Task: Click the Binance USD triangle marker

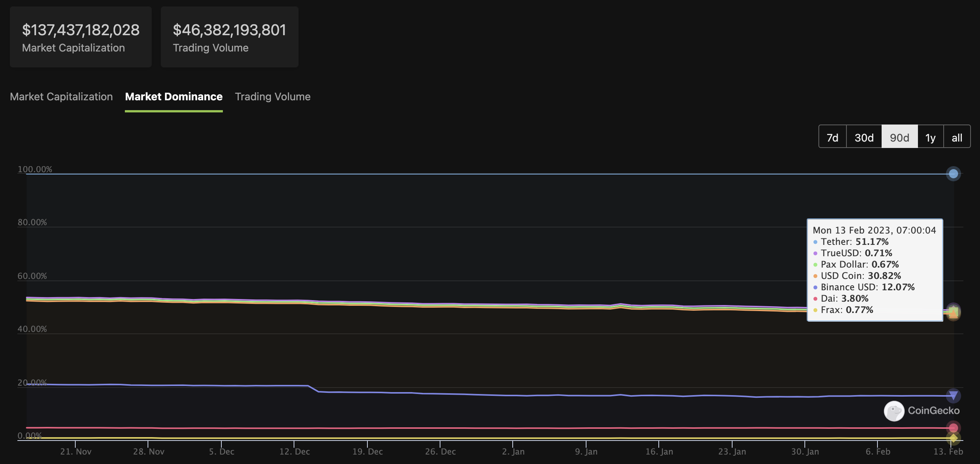Action: point(953,395)
